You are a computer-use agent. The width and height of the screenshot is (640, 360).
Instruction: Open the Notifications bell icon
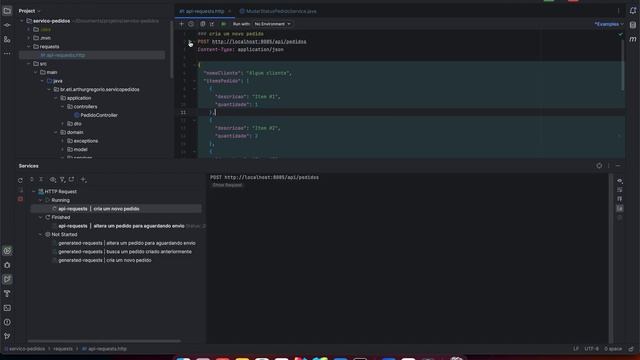tap(633, 11)
